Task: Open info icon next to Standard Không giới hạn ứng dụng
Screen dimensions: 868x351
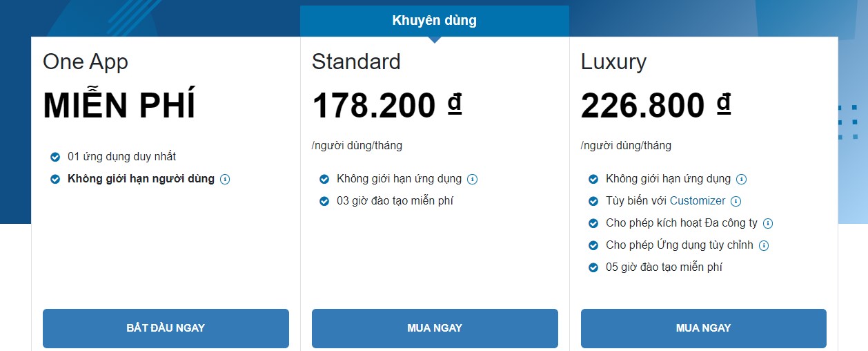Action: (472, 179)
